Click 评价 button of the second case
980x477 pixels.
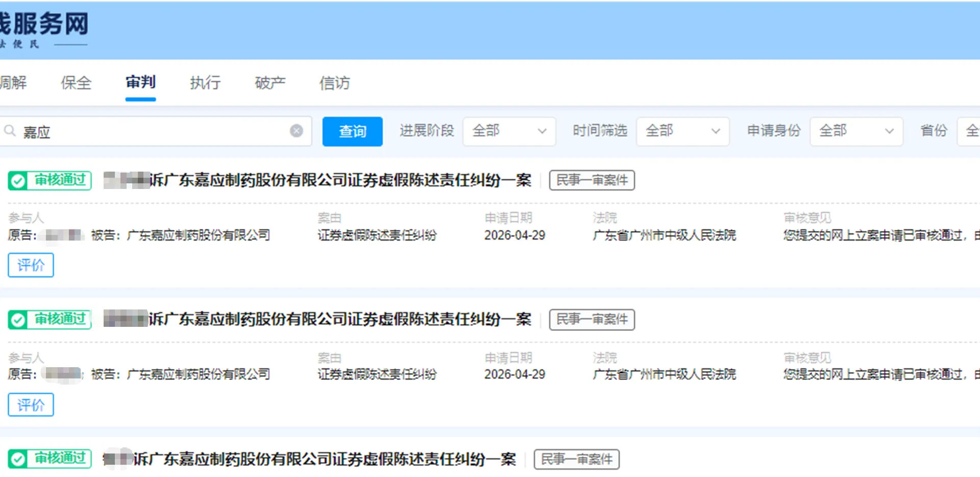31,405
